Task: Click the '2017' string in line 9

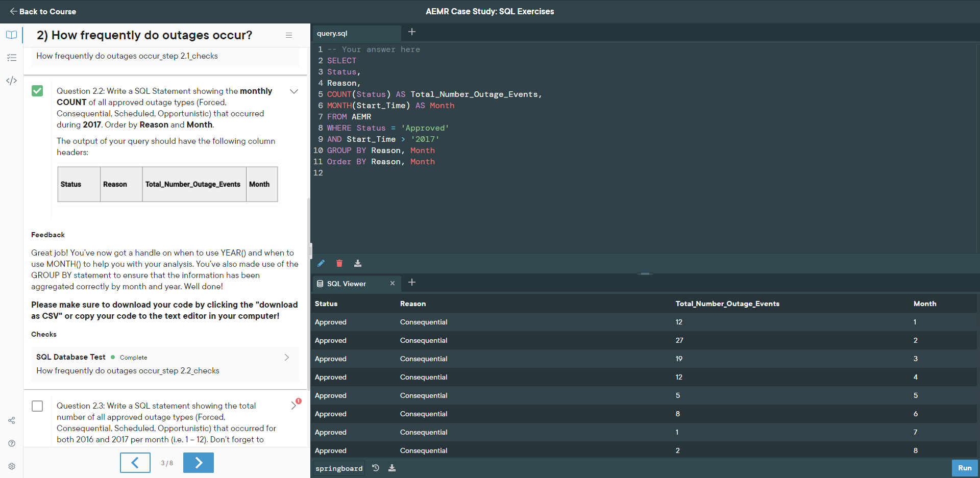Action: 425,139
